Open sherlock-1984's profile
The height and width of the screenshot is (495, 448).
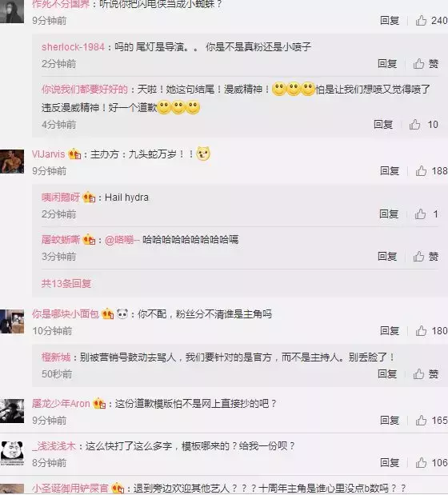[x=73, y=47]
